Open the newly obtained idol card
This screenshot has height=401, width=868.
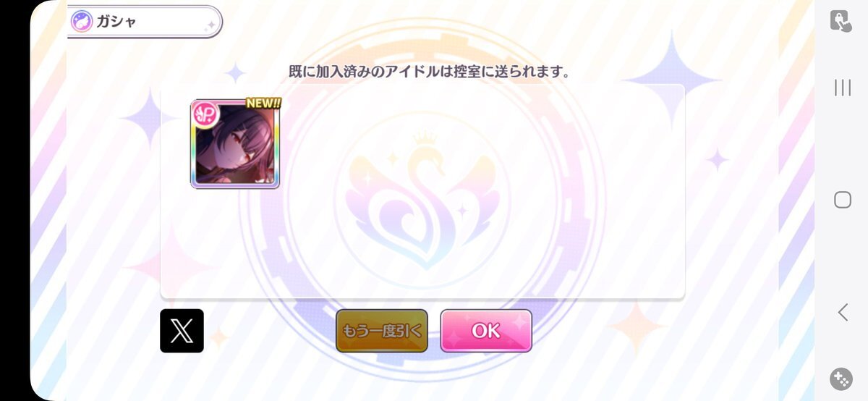coord(235,144)
